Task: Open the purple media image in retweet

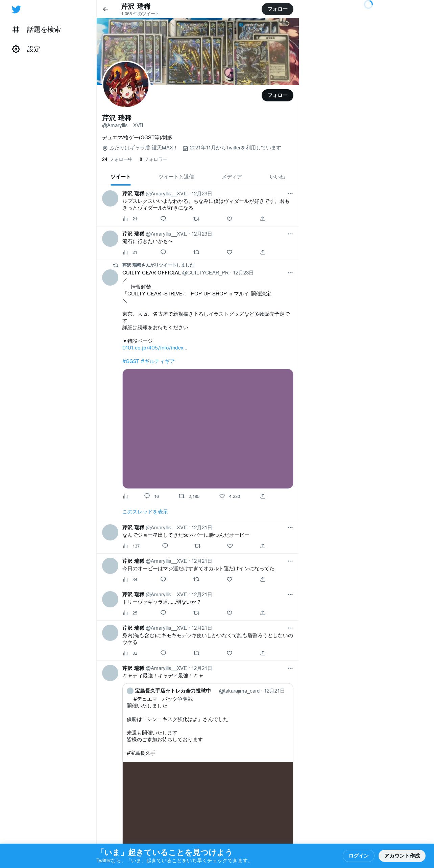Action: [208, 429]
